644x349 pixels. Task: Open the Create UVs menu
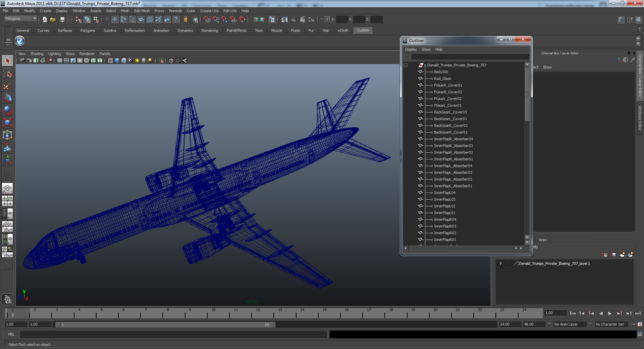tap(209, 11)
